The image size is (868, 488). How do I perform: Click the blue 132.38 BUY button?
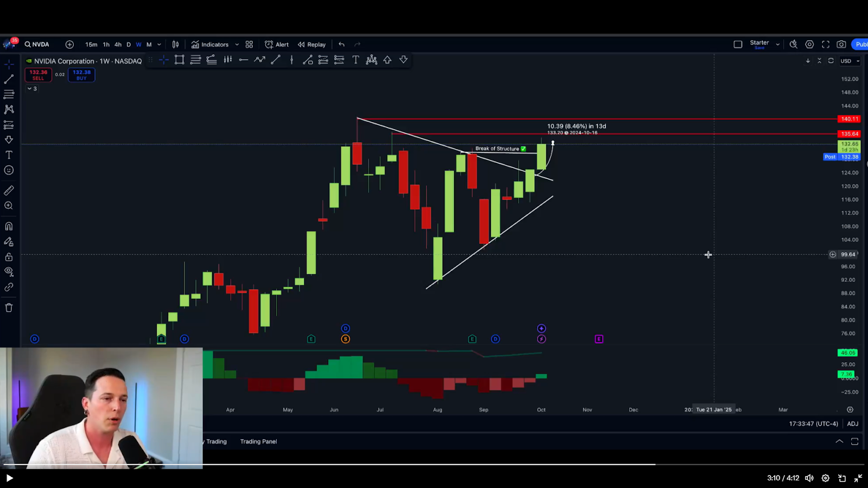(x=81, y=75)
